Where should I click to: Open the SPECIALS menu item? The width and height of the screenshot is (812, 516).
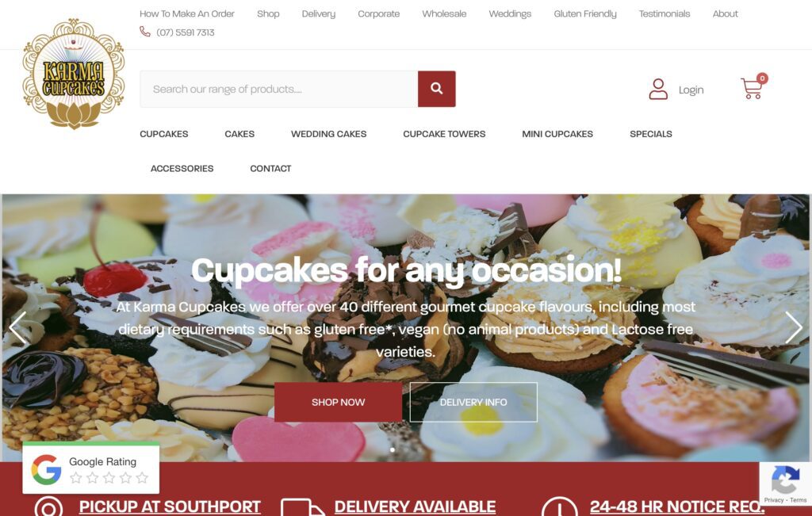click(x=651, y=134)
